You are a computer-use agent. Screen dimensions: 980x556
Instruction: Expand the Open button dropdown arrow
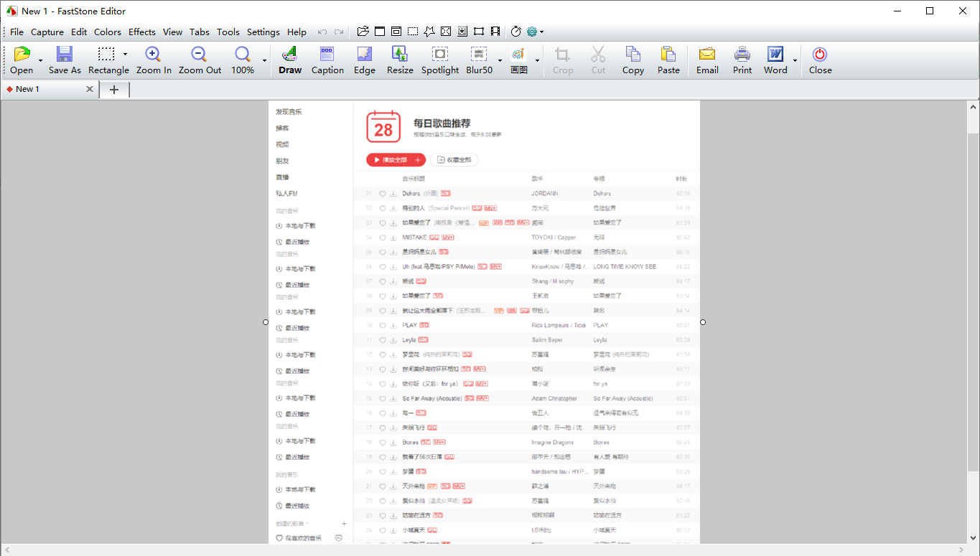(40, 60)
